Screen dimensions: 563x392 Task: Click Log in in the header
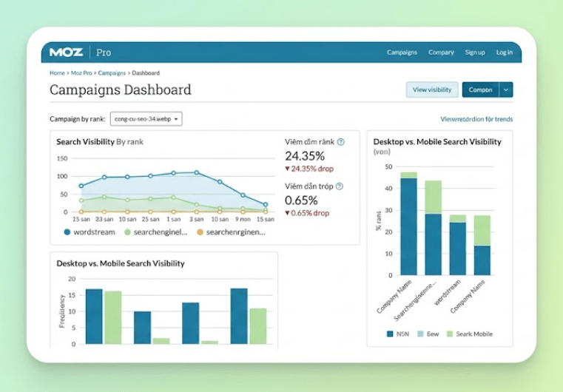pos(505,53)
